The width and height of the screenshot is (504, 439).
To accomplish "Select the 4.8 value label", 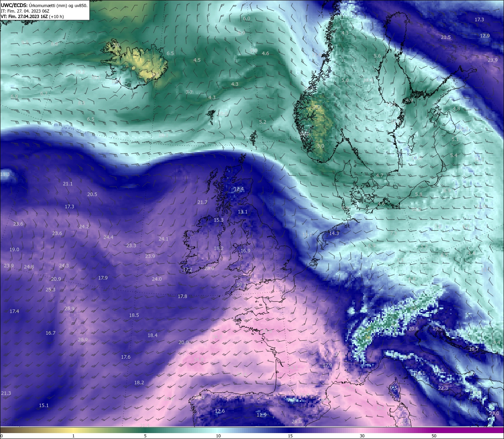I will [x=456, y=108].
